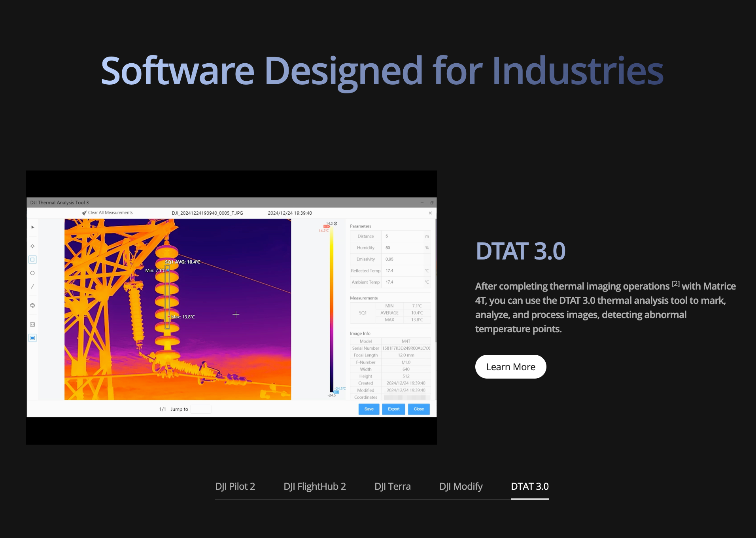The height and width of the screenshot is (538, 756).
Task: Click the Image Info section heading
Action: (360, 333)
